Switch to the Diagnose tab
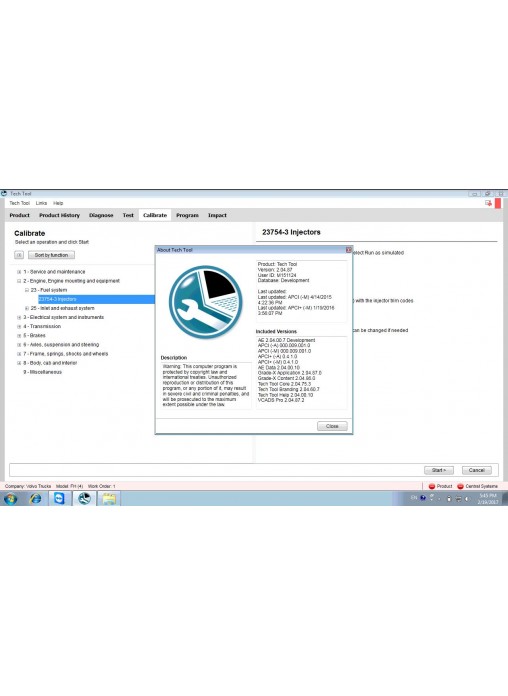Viewport: 508px width, 696px height. point(101,215)
